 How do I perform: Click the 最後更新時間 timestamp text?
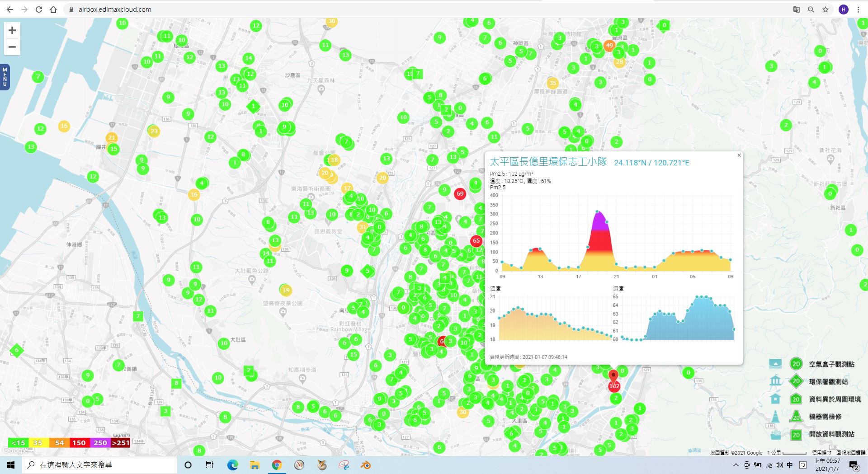[x=528, y=357]
